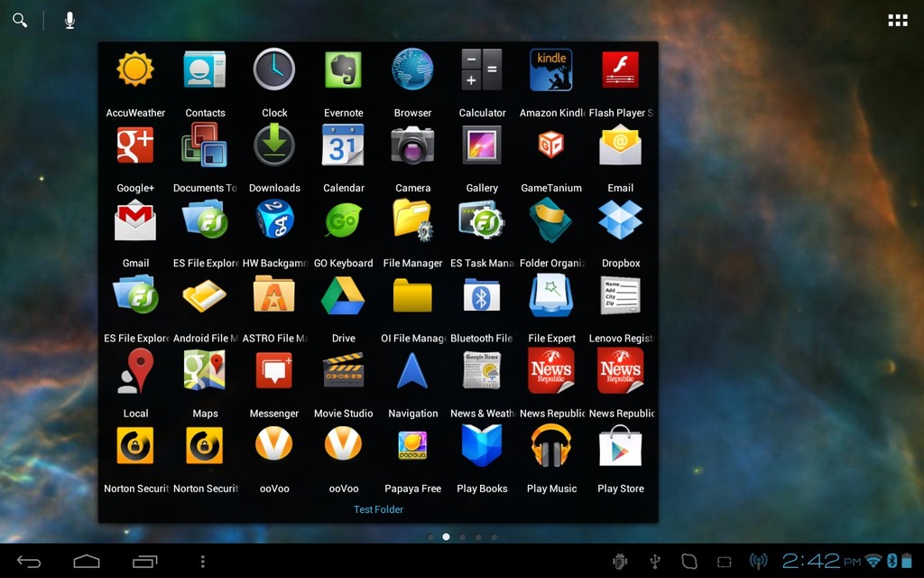
Task: Start voice search with microphone
Action: click(69, 21)
